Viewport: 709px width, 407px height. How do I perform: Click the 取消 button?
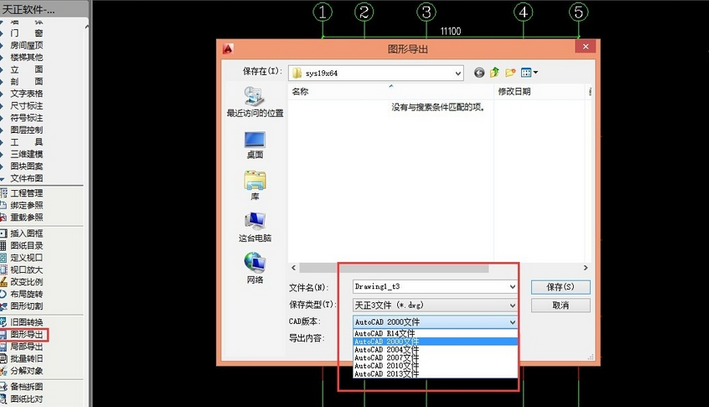561,305
